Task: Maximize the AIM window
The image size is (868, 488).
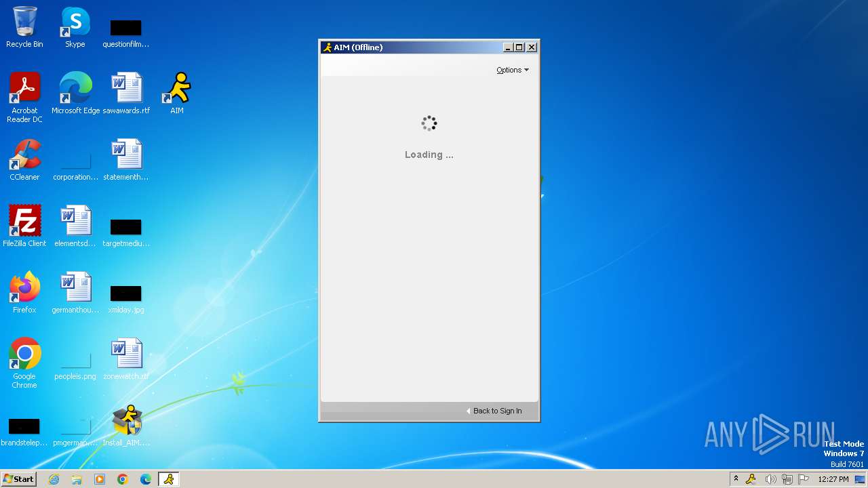Action: [519, 47]
